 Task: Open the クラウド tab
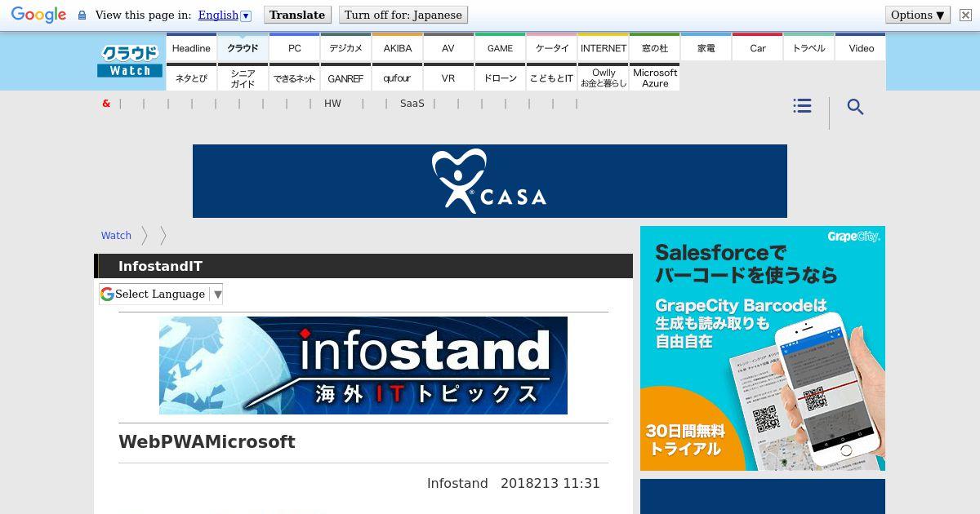[243, 48]
